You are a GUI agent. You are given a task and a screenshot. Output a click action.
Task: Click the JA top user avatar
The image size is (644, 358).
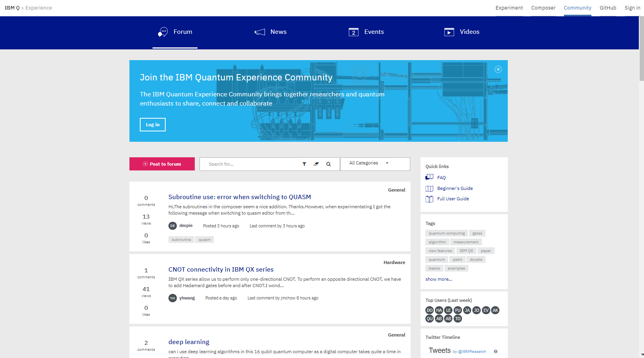point(467,310)
